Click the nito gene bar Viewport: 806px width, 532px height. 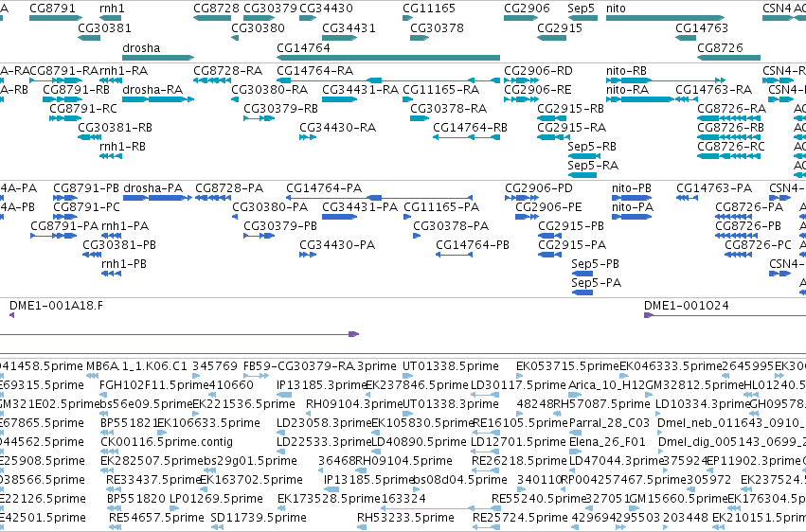click(x=665, y=18)
